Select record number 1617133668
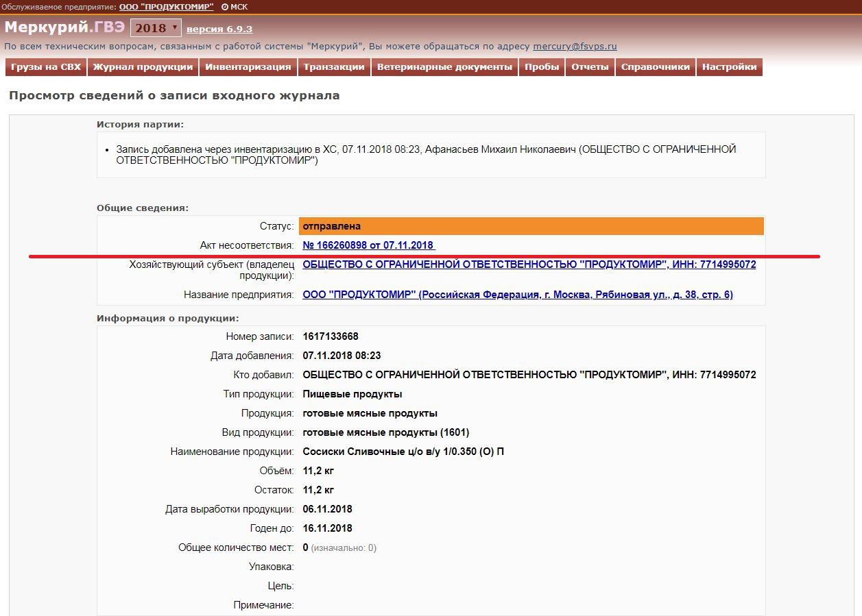 pyautogui.click(x=331, y=336)
